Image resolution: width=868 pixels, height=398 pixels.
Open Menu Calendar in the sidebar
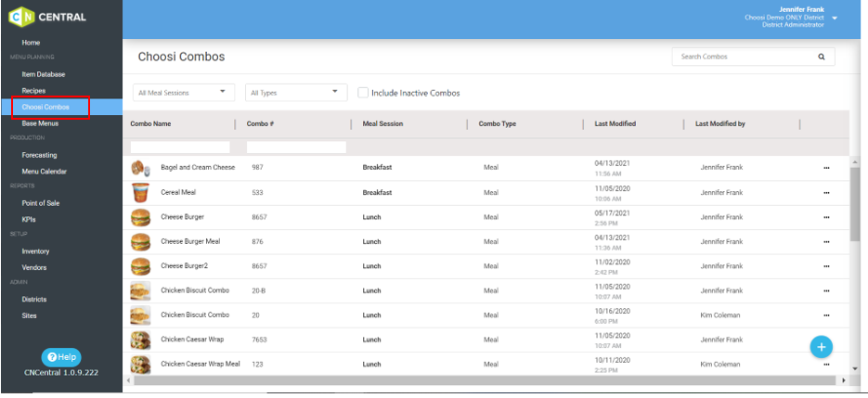[x=45, y=172]
